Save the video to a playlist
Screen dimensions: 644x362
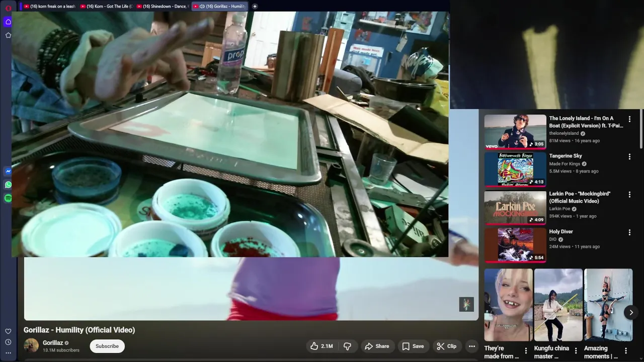[413, 346]
